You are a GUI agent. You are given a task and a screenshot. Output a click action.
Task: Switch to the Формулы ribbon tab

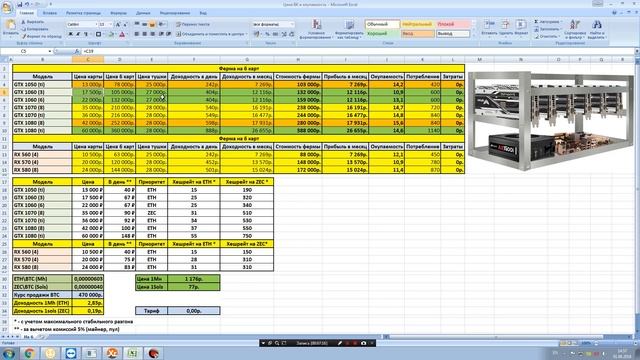point(118,13)
